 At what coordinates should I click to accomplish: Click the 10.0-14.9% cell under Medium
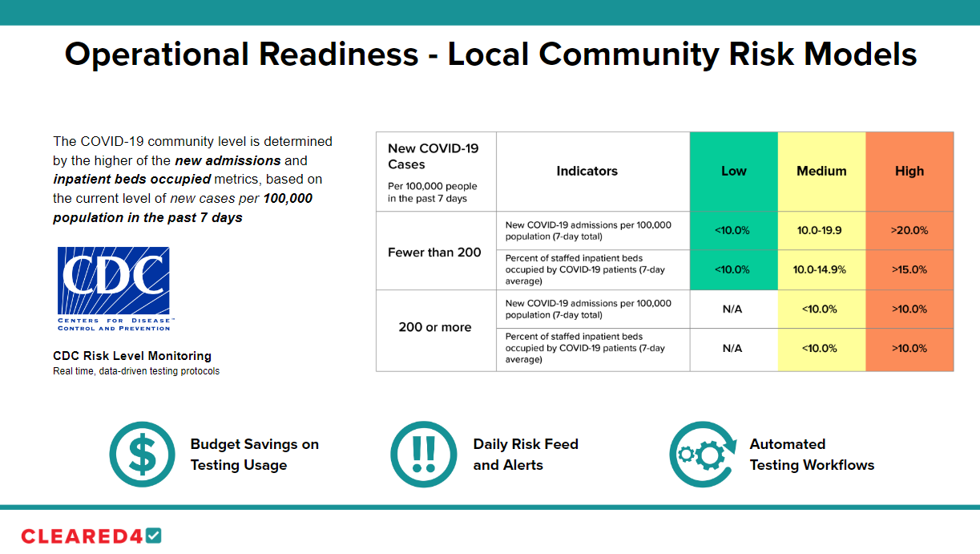point(821,270)
